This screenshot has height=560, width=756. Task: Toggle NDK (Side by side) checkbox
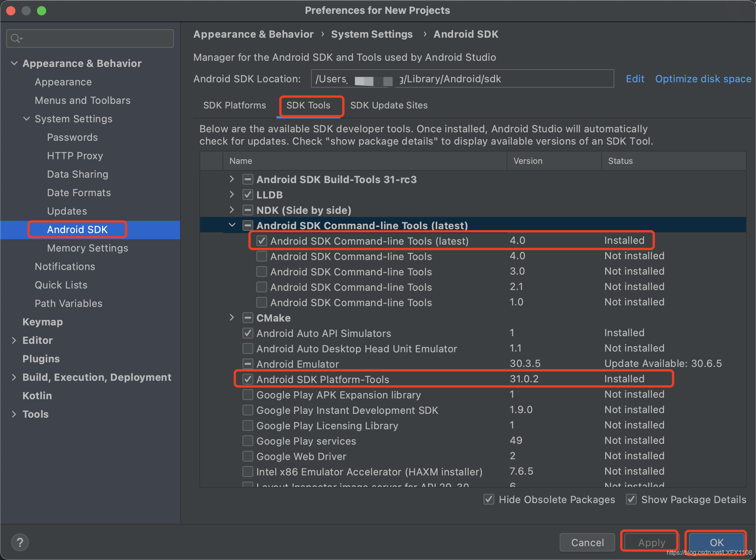pyautogui.click(x=248, y=210)
